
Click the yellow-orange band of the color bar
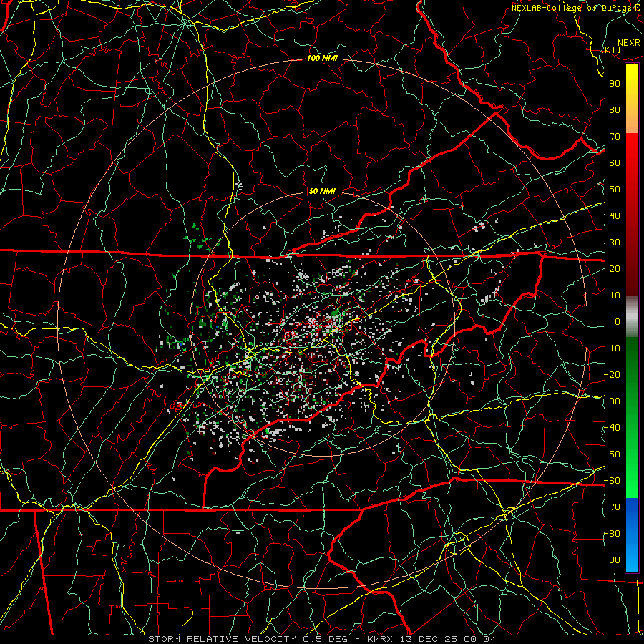[632, 99]
